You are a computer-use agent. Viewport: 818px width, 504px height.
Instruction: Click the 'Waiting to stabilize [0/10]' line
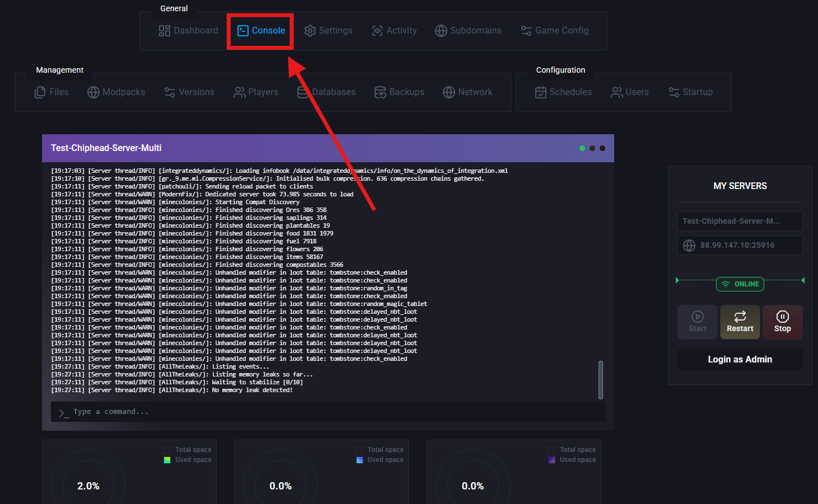[177, 382]
